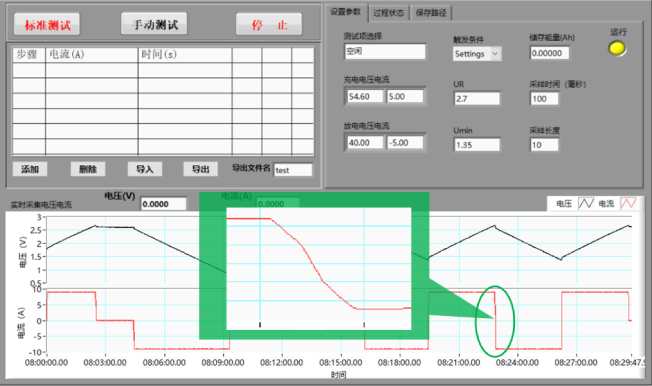This screenshot has width=652, height=386.
Task: Switch to the 过程状态 tab
Action: point(388,13)
